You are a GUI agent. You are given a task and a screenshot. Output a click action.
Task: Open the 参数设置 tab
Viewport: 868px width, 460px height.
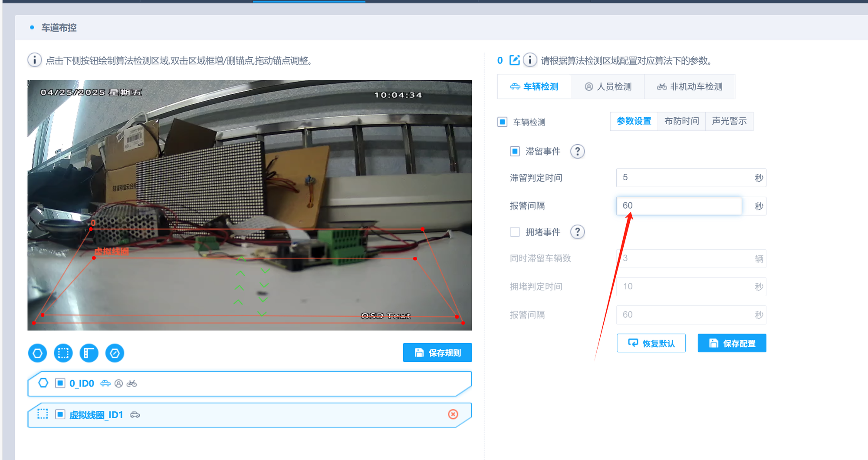point(634,121)
